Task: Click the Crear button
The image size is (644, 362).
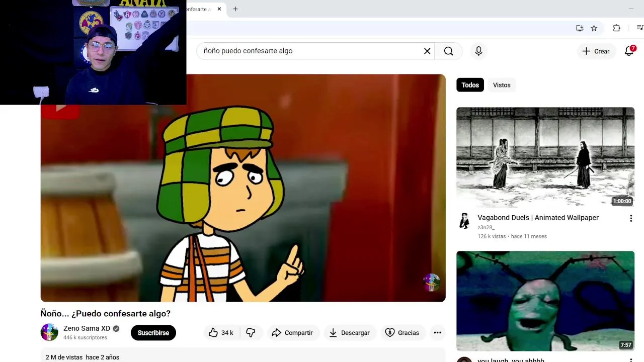Action: click(596, 51)
